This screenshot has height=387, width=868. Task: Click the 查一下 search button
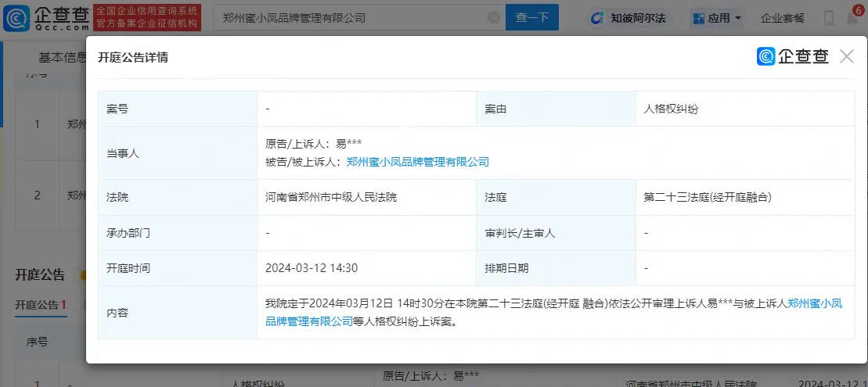pyautogui.click(x=532, y=18)
